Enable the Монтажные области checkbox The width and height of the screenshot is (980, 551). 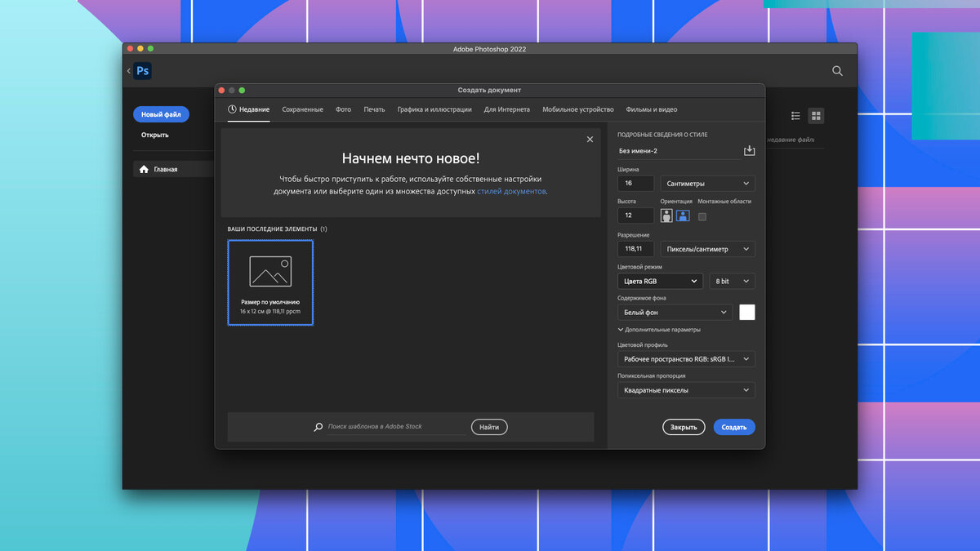point(702,216)
